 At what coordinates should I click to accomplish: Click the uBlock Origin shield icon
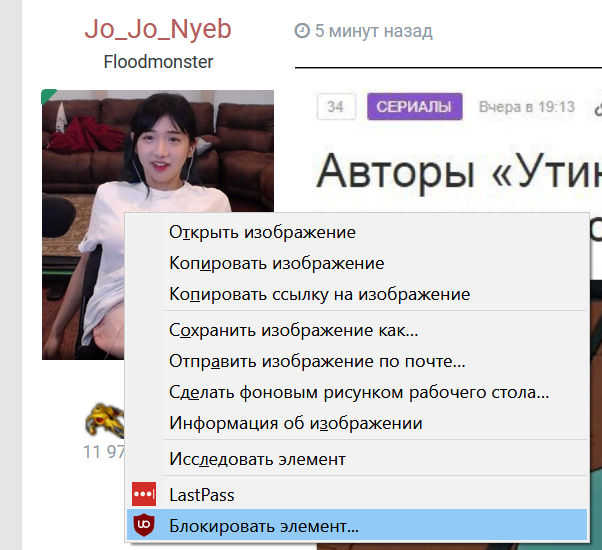pyautogui.click(x=144, y=525)
